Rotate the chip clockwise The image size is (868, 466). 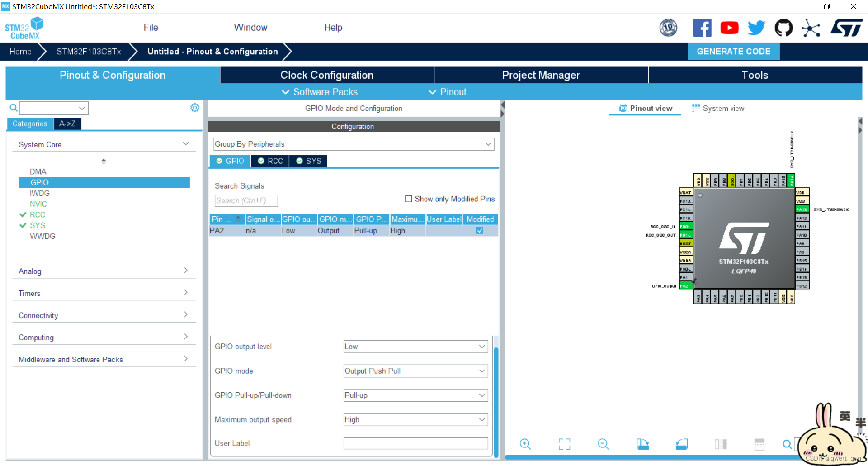coord(642,444)
